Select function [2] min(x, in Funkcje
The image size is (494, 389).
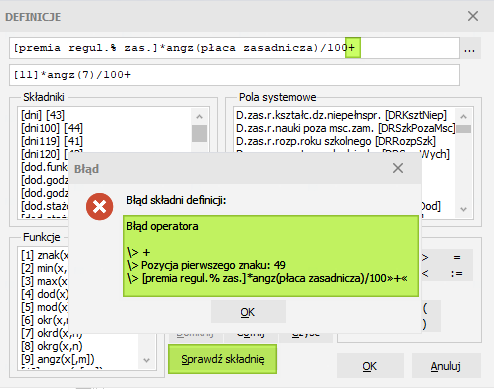coord(44,268)
